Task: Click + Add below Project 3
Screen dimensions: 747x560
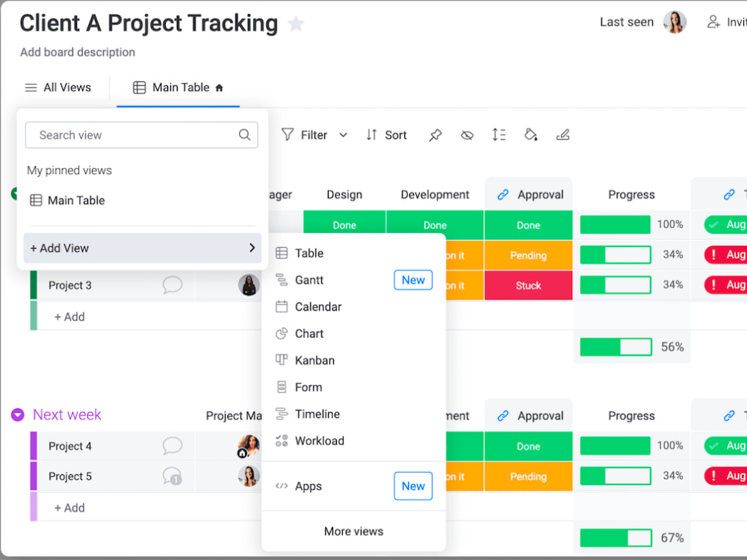Action: 69,317
